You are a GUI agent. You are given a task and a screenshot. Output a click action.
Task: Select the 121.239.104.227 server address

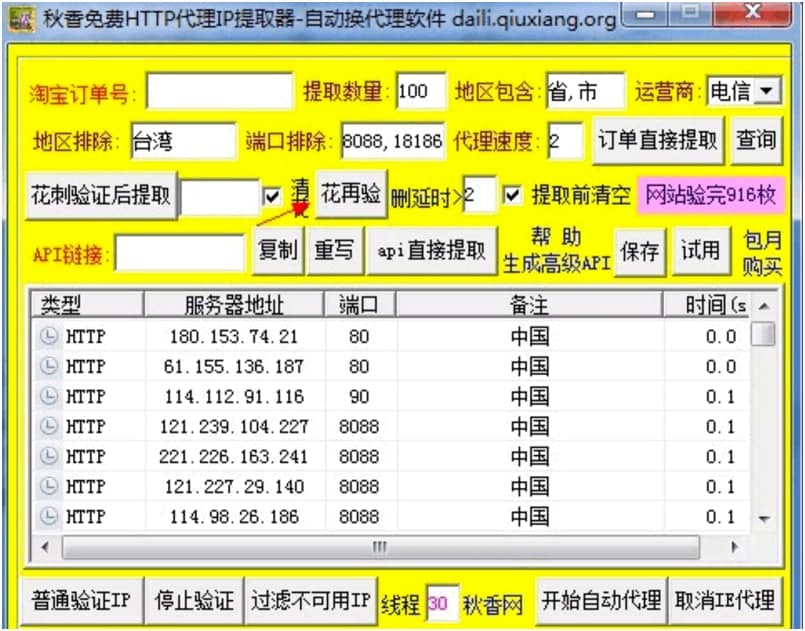tap(234, 427)
